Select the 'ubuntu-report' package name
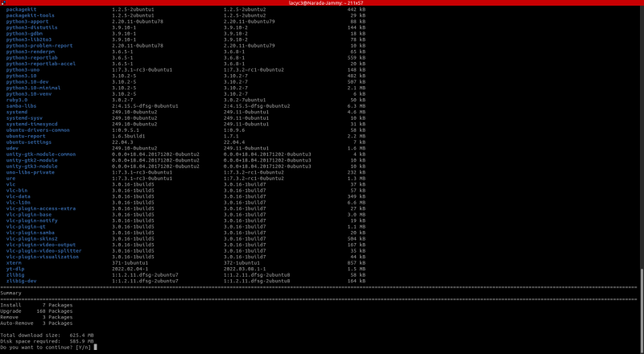This screenshot has height=354, width=644. (x=26, y=136)
